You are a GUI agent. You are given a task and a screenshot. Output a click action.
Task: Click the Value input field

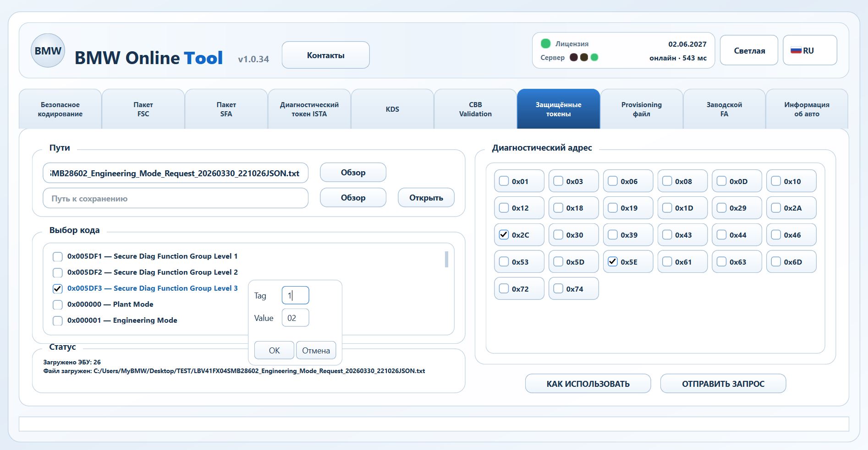click(295, 318)
